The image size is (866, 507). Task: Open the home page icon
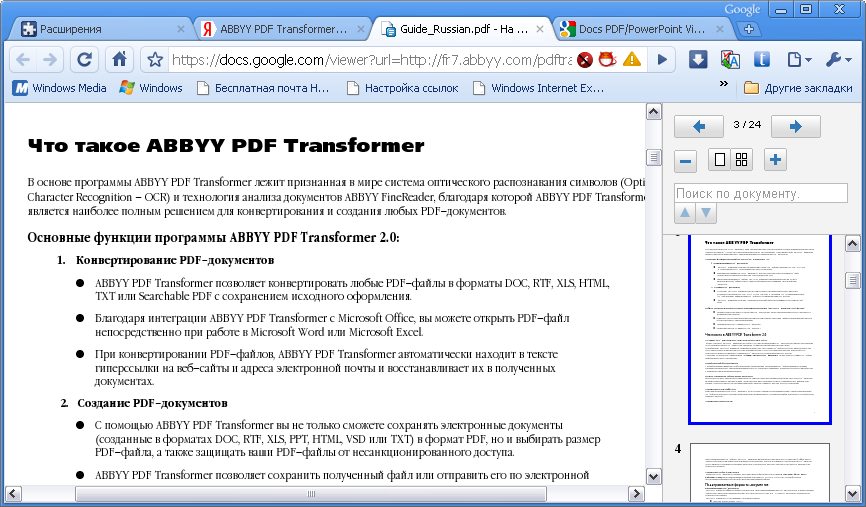[x=119, y=60]
